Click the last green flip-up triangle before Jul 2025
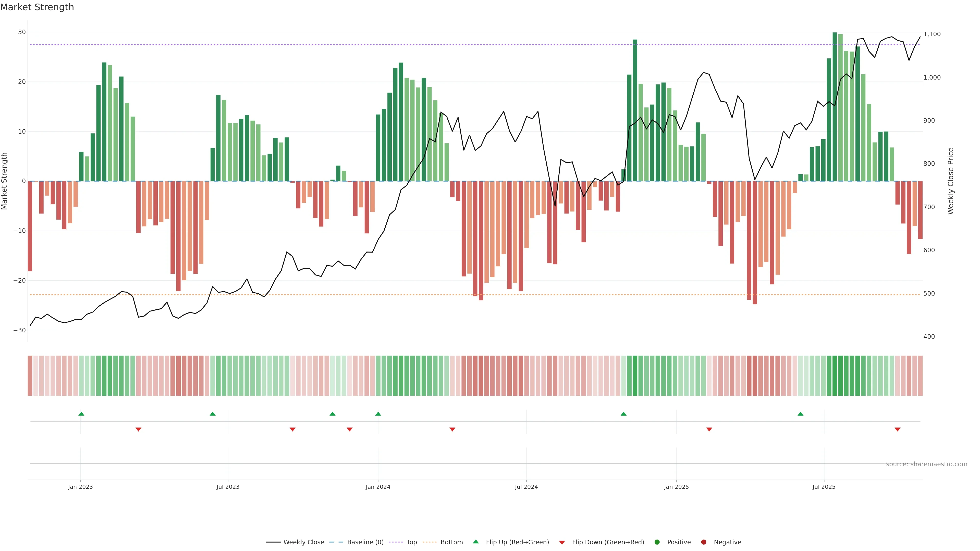980x551 pixels. click(800, 414)
